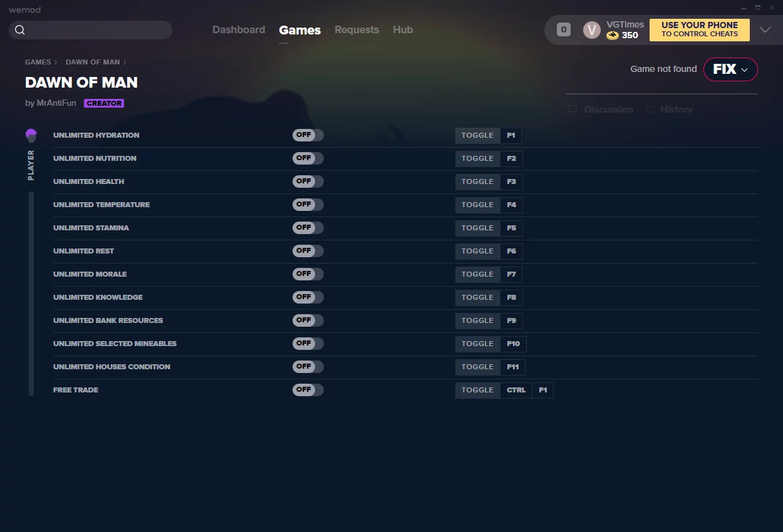Screen dimensions: 783x532
Task: Click the History clock icon
Action: click(651, 110)
